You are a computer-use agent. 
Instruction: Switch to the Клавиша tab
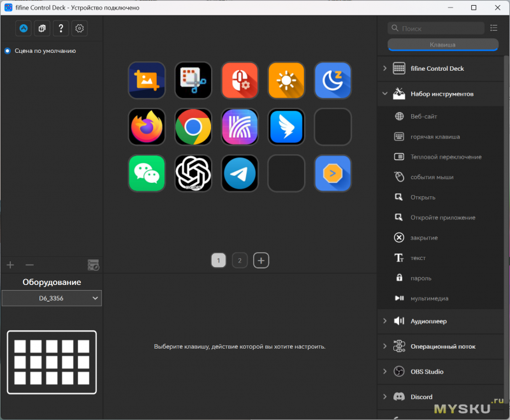[x=442, y=45]
